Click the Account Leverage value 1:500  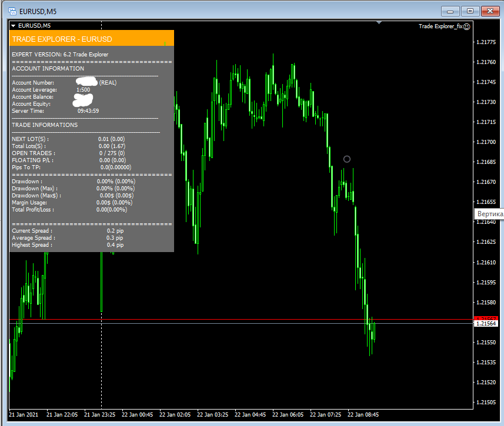point(84,90)
